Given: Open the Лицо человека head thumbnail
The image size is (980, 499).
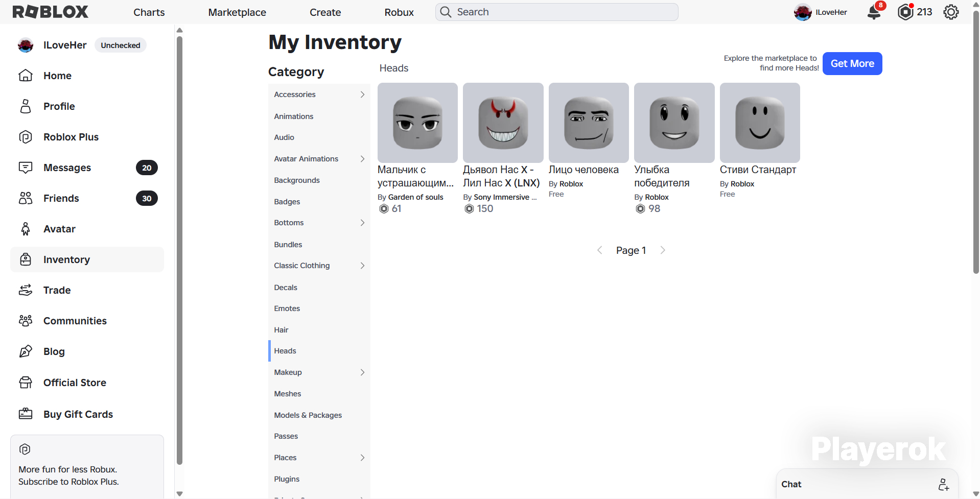Looking at the screenshot, I should point(589,123).
